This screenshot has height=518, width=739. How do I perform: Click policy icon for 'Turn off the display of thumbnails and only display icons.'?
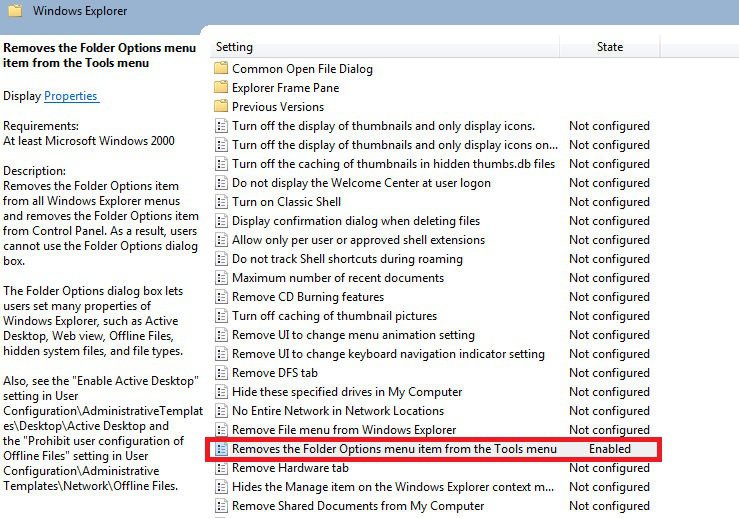(x=221, y=126)
